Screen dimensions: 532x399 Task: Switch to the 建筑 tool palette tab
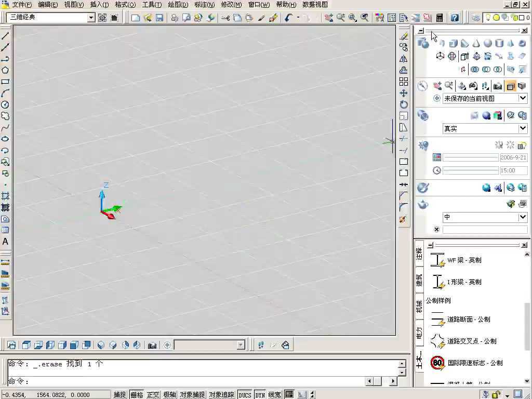420,280
